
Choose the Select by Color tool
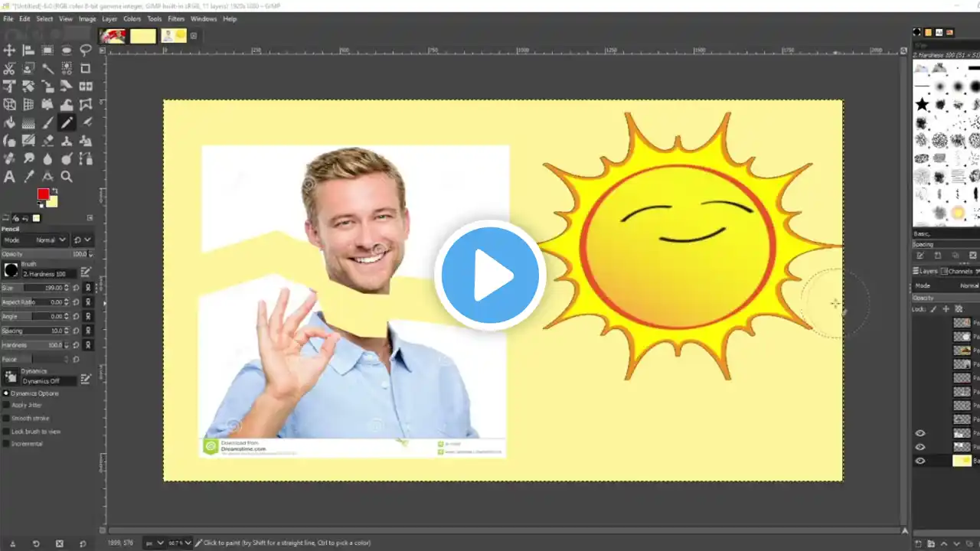coord(67,69)
